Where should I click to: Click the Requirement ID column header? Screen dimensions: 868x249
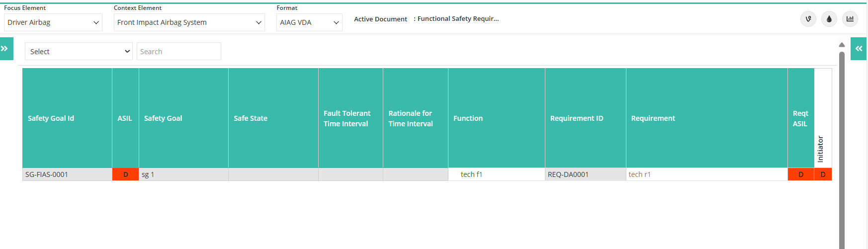pyautogui.click(x=586, y=118)
